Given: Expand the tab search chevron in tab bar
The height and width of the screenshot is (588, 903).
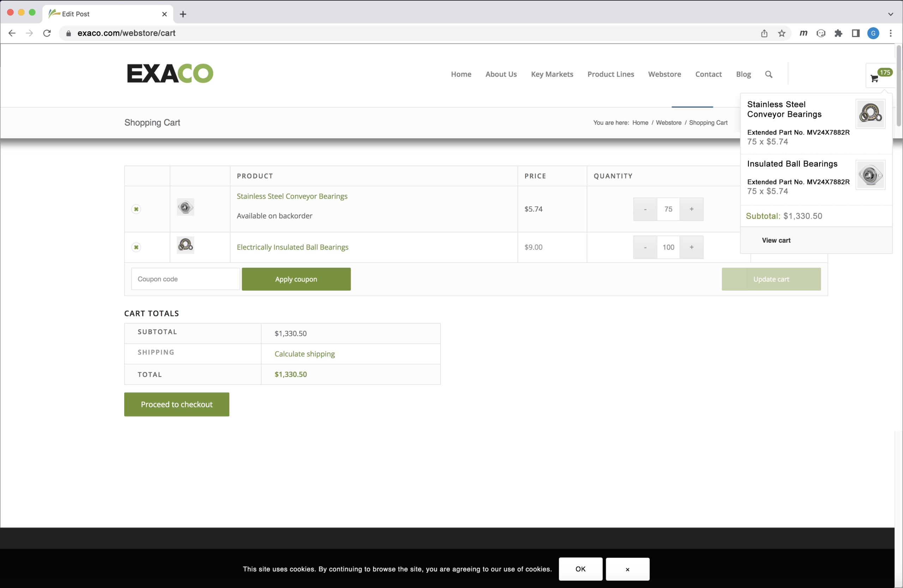Looking at the screenshot, I should point(891,14).
